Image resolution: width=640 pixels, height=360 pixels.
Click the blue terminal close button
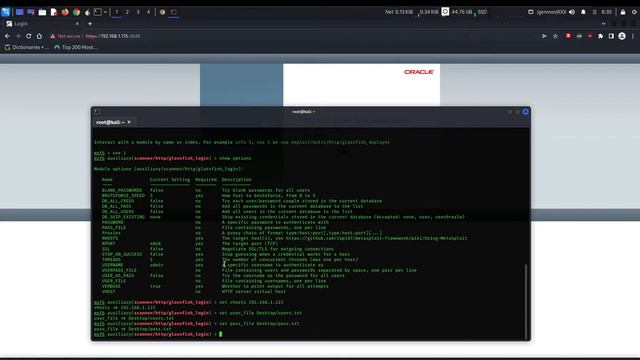click(x=525, y=111)
